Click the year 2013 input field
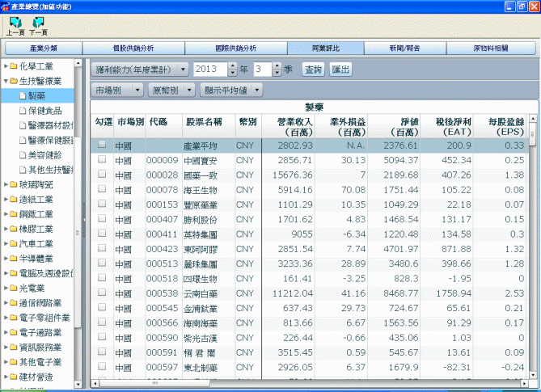This screenshot has width=541, height=392. pyautogui.click(x=209, y=70)
